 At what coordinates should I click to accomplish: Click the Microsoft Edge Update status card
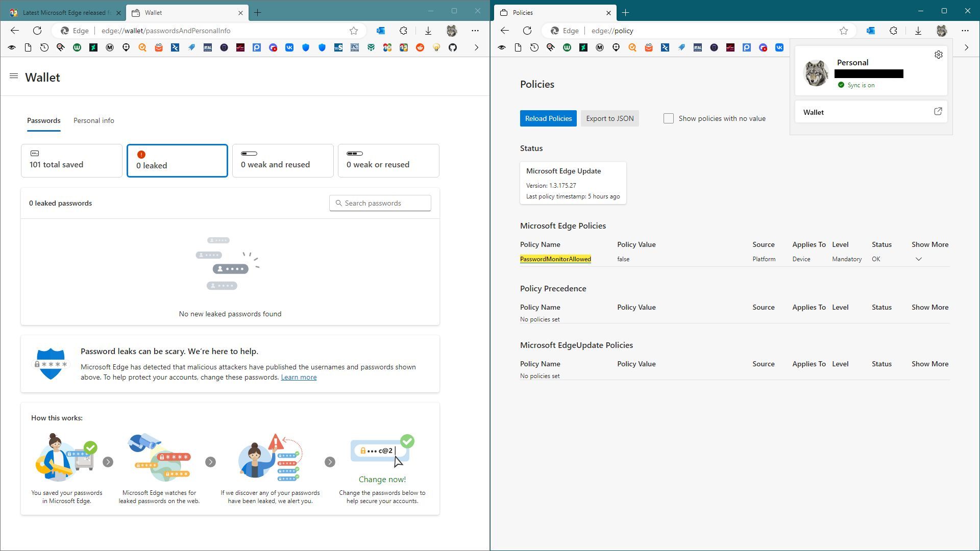pyautogui.click(x=573, y=183)
